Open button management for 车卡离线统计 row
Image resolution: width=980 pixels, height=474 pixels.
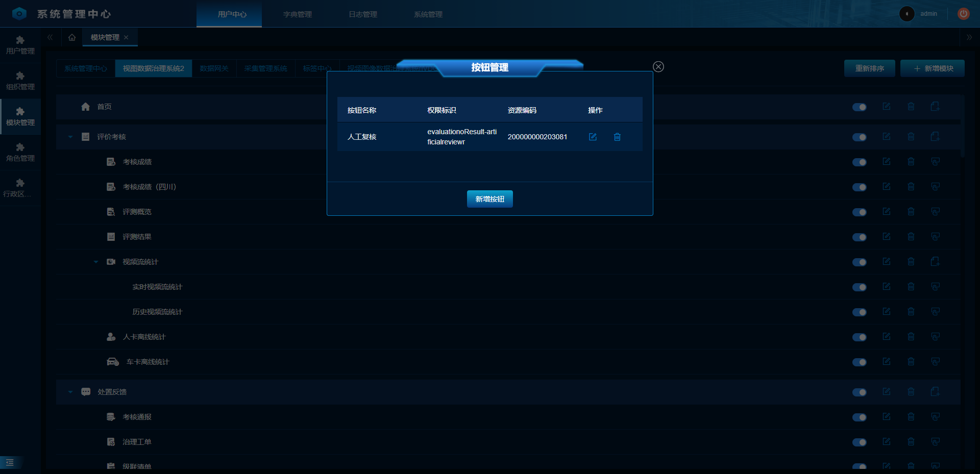click(x=935, y=362)
